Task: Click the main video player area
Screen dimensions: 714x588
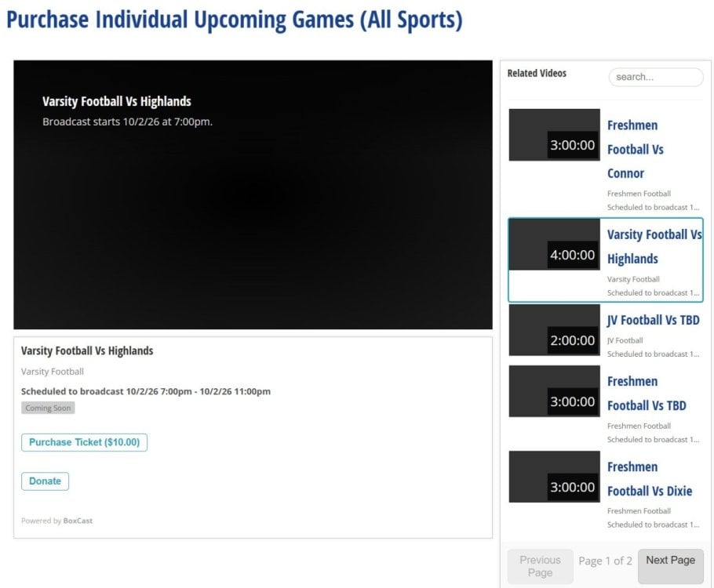Action: [x=253, y=194]
